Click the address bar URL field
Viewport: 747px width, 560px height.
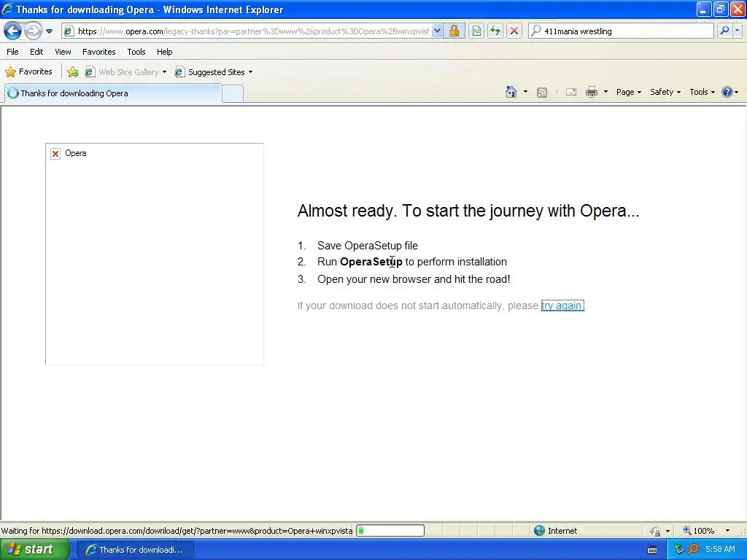click(247, 31)
